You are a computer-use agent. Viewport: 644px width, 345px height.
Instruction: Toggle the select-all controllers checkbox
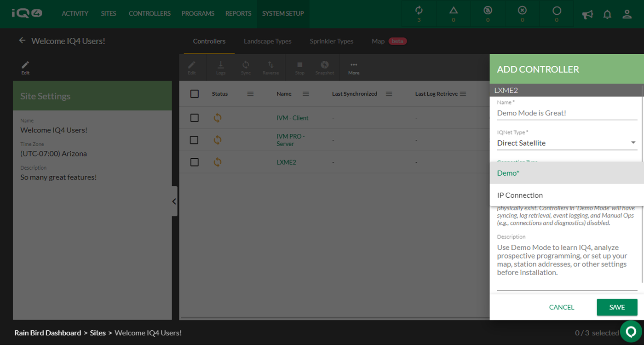point(195,94)
